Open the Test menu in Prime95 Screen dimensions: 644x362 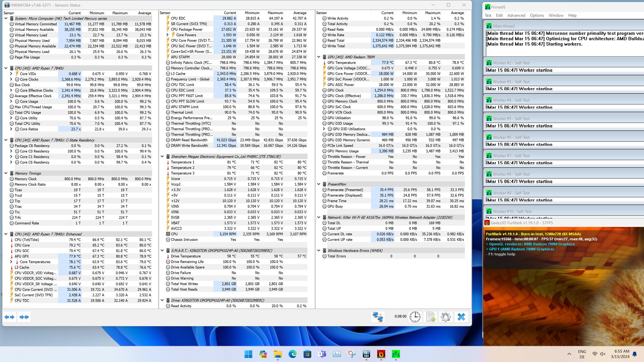488,15
